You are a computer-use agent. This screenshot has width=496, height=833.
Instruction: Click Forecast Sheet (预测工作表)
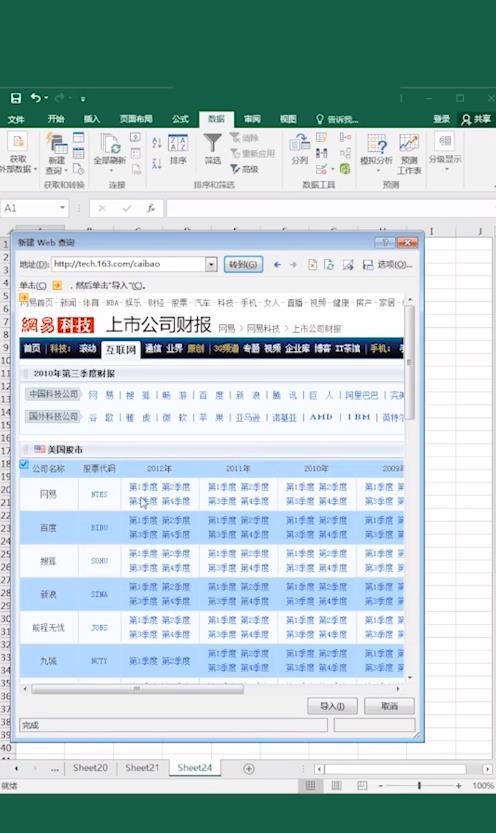(409, 154)
